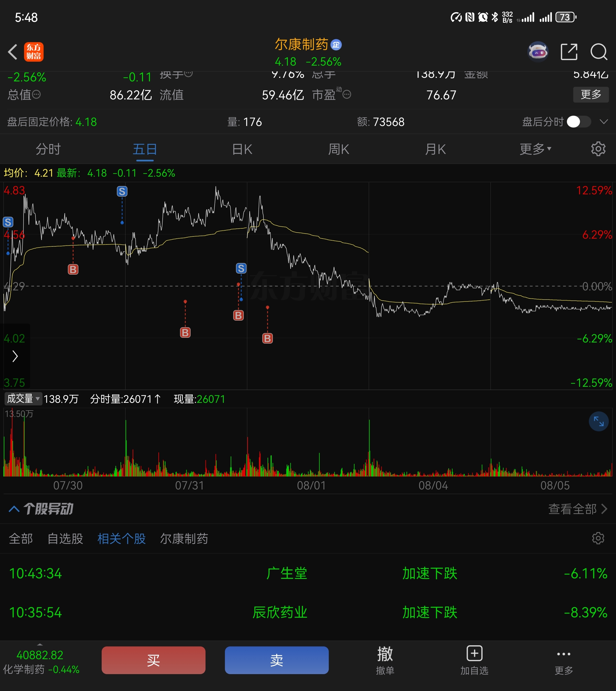Tap the fullscreen expand chart icon
Image resolution: width=616 pixels, height=691 pixels.
pyautogui.click(x=599, y=421)
